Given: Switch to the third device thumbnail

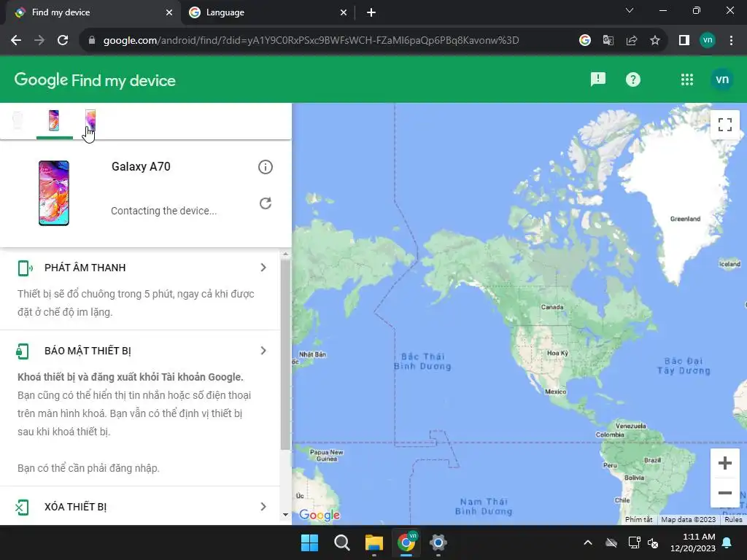Looking at the screenshot, I should click(x=90, y=120).
